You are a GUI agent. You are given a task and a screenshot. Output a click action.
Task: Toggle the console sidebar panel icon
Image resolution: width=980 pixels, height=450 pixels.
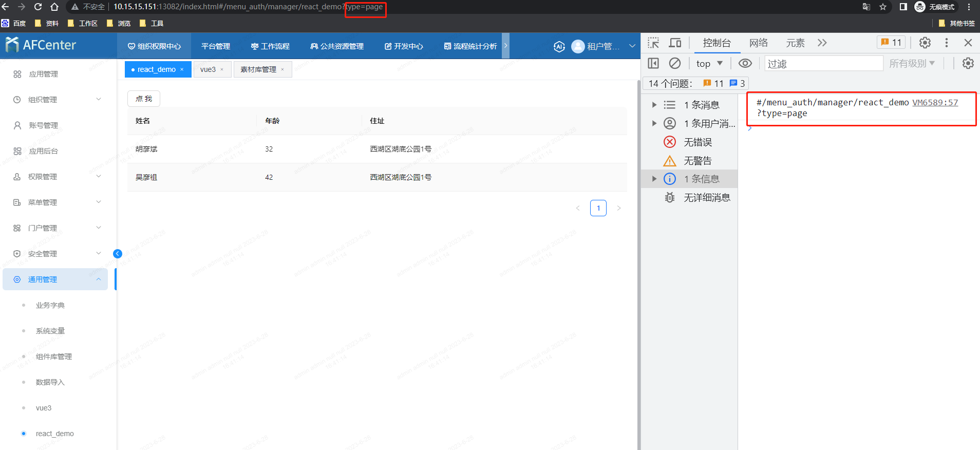point(653,63)
